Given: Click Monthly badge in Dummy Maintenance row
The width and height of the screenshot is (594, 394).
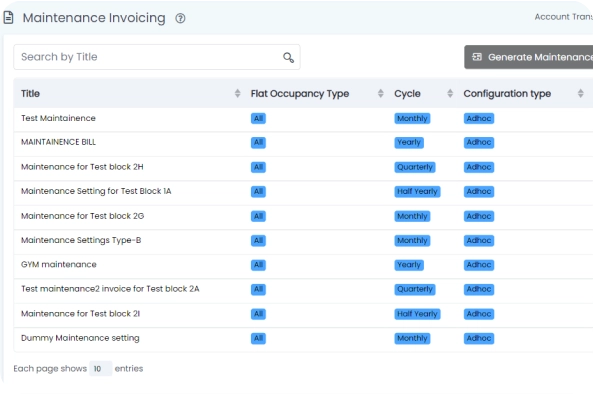Looking at the screenshot, I should [x=412, y=338].
